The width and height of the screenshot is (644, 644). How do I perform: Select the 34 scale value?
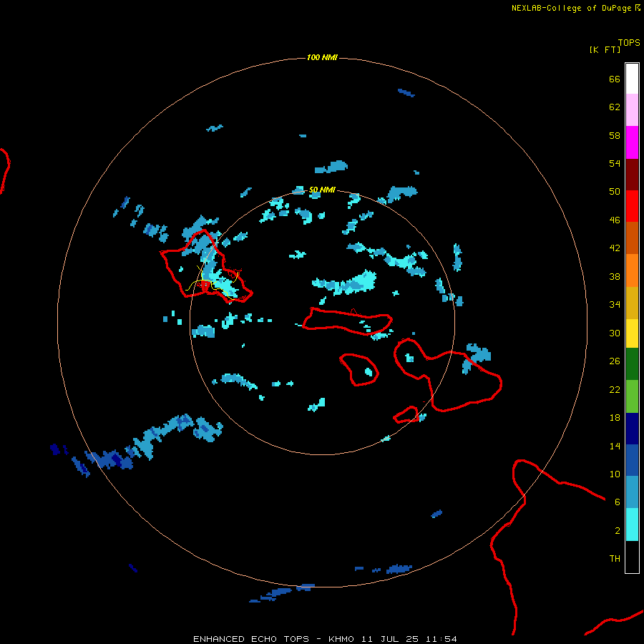615,305
